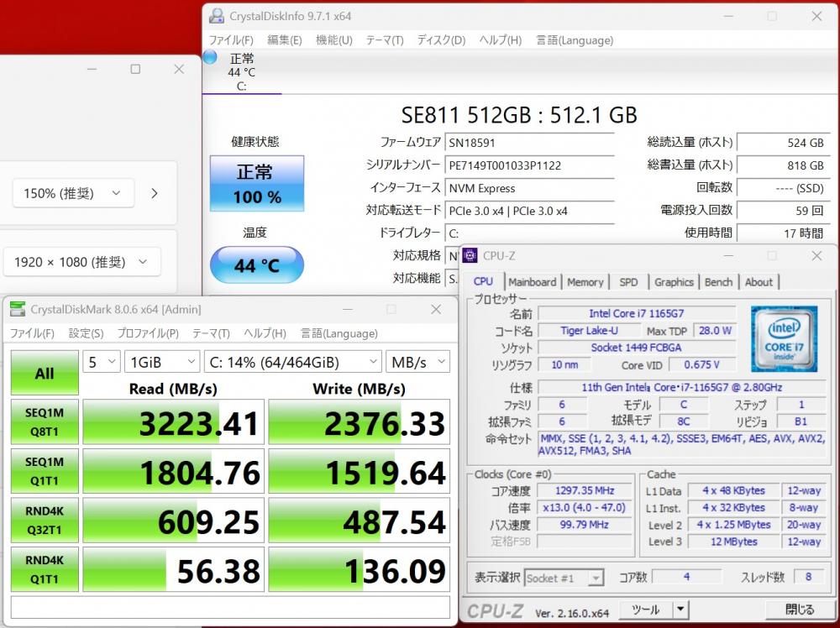840x628 pixels.
Task: Open the 1GiB test size dropdown
Action: pos(161,362)
